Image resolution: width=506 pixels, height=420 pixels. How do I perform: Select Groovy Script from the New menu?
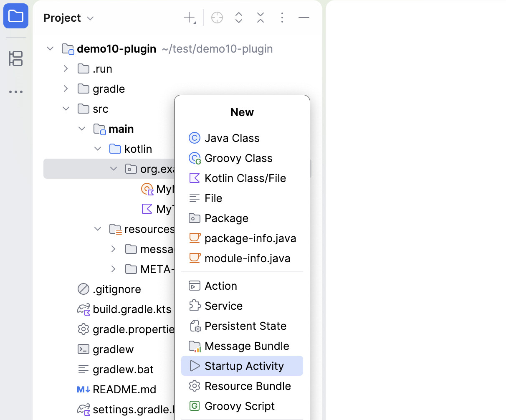pyautogui.click(x=239, y=406)
